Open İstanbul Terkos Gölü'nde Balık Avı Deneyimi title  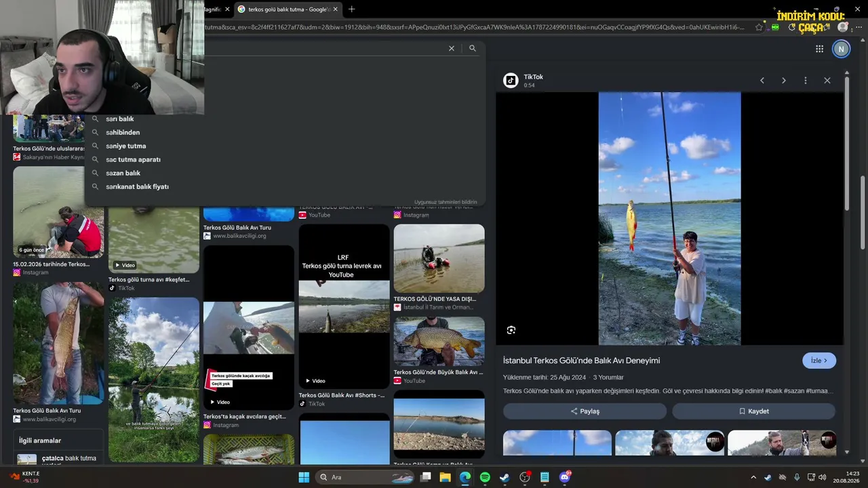point(581,361)
